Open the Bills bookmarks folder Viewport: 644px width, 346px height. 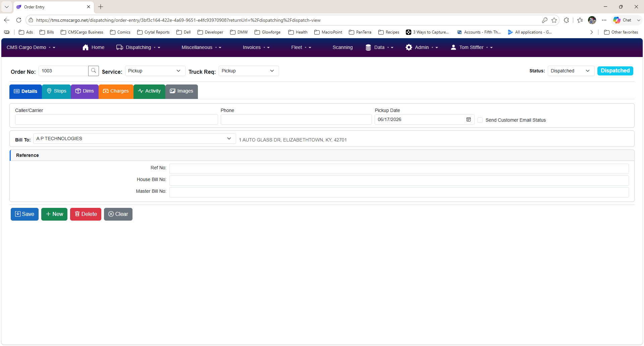click(47, 32)
